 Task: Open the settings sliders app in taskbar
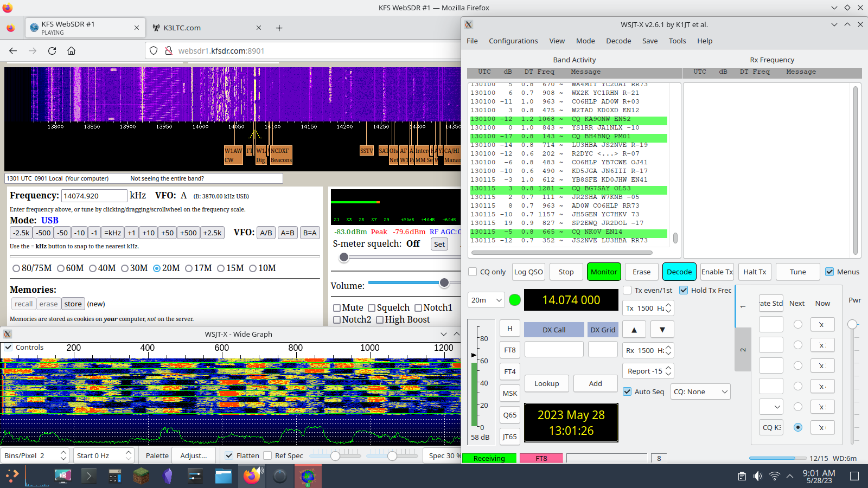[195, 476]
